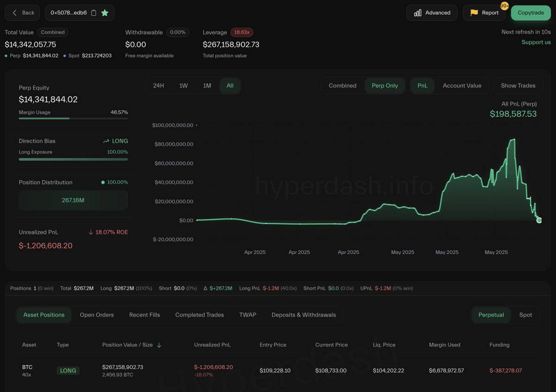Click the latest data point marker on chart
The width and height of the screenshot is (556, 392).
click(x=539, y=220)
